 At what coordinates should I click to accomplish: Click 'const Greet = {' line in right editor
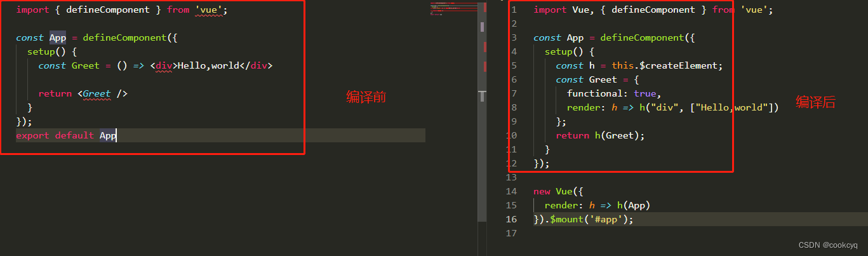coord(597,80)
